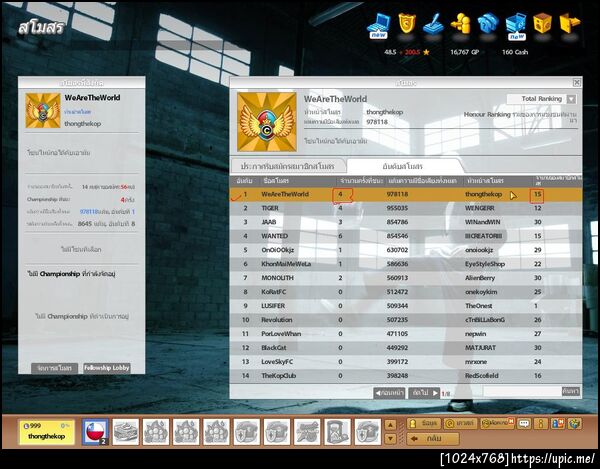
Task: Click the item bar down arrow
Action: [x=390, y=438]
